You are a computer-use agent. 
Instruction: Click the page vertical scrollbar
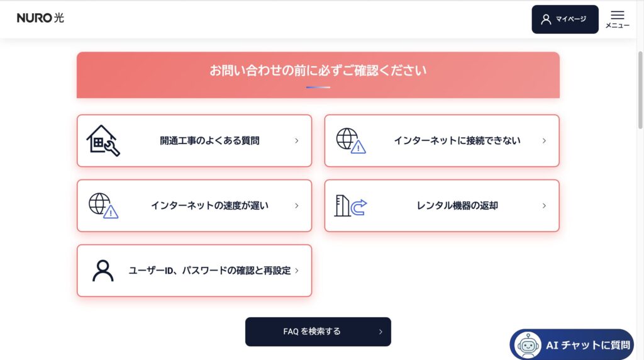(640, 82)
